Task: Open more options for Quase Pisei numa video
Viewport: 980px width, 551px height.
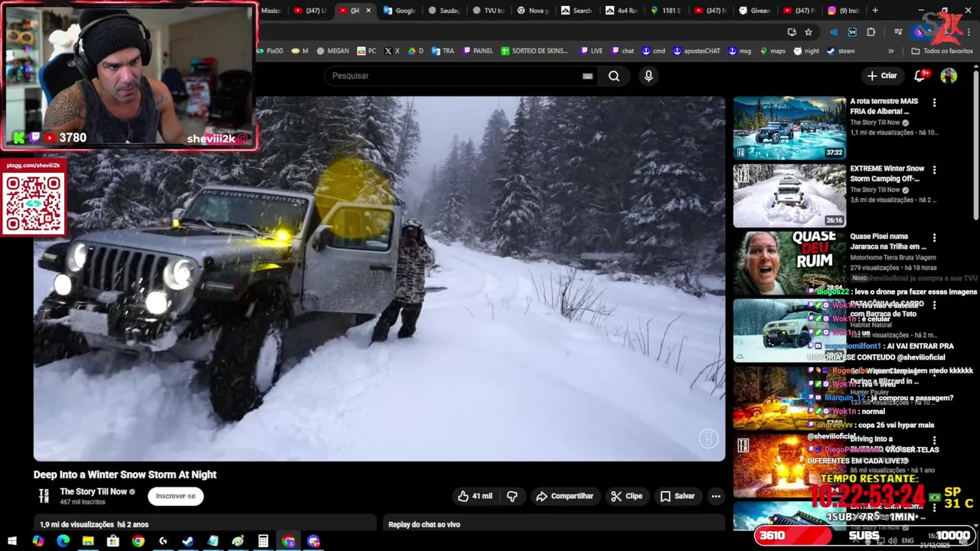Action: (934, 237)
